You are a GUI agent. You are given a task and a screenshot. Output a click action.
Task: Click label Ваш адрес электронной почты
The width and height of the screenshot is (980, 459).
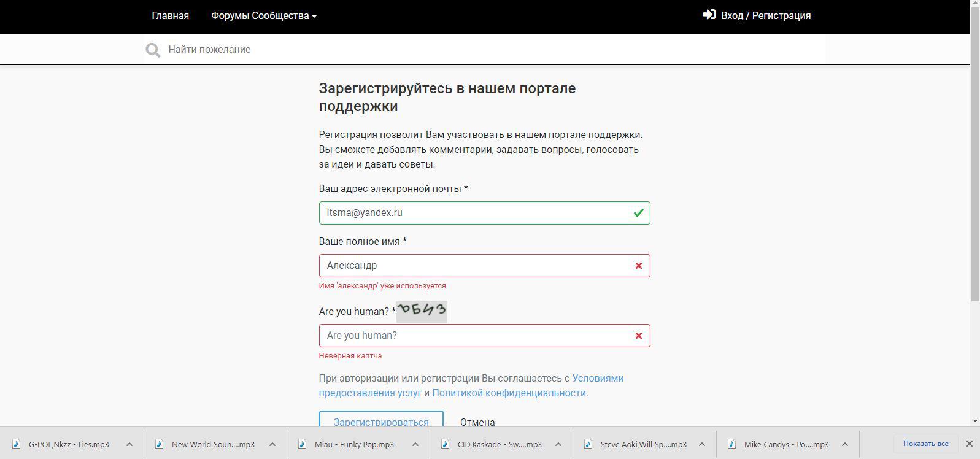(x=393, y=189)
